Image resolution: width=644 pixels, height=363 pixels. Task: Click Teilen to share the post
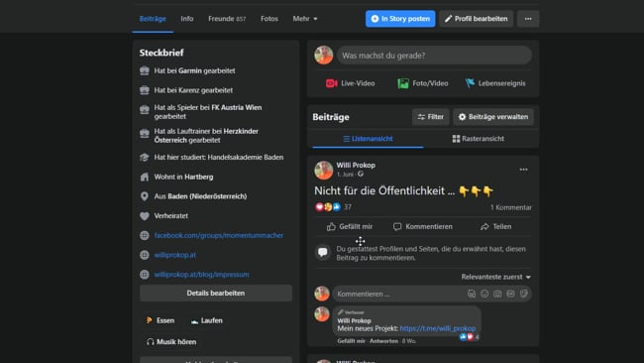pos(495,227)
